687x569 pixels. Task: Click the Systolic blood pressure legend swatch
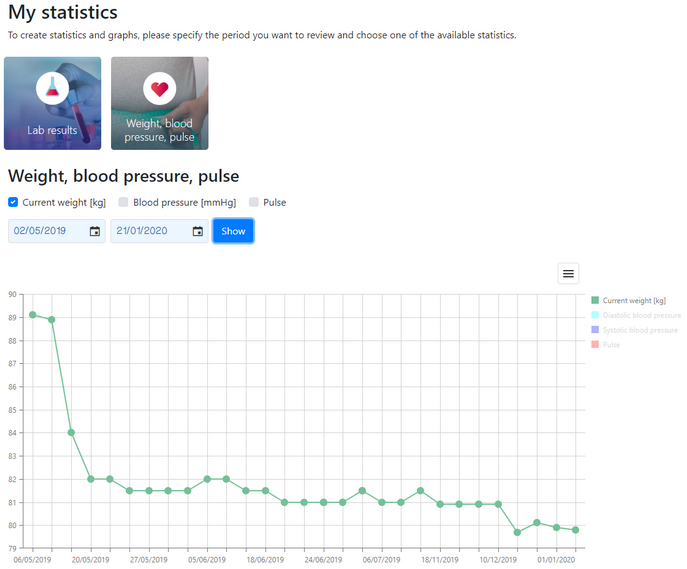coord(595,329)
